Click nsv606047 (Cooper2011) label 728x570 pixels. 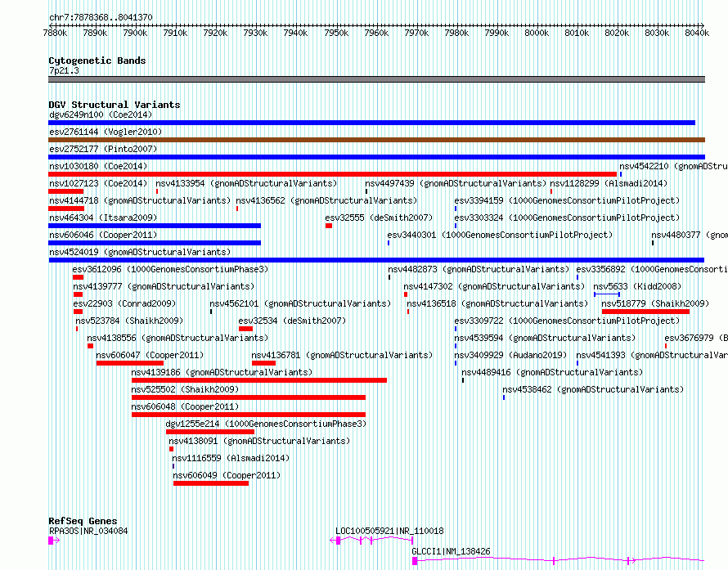pos(150,355)
